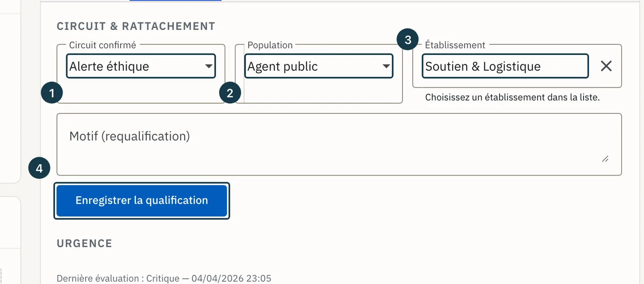
Task: Open the Agent public combo box
Action: click(319, 66)
